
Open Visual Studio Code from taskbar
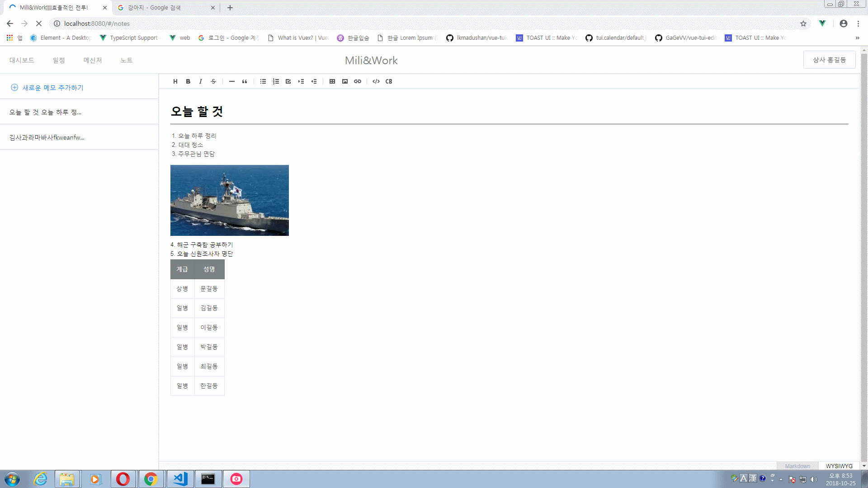point(180,479)
